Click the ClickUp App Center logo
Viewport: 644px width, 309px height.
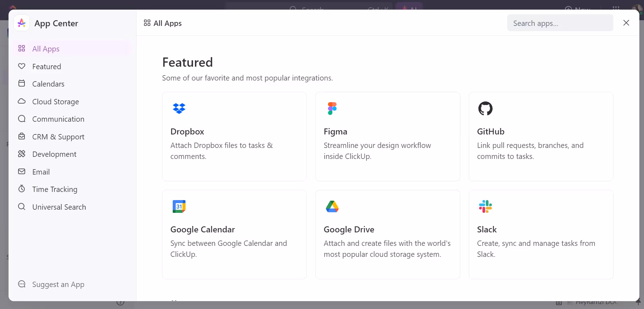pyautogui.click(x=22, y=23)
